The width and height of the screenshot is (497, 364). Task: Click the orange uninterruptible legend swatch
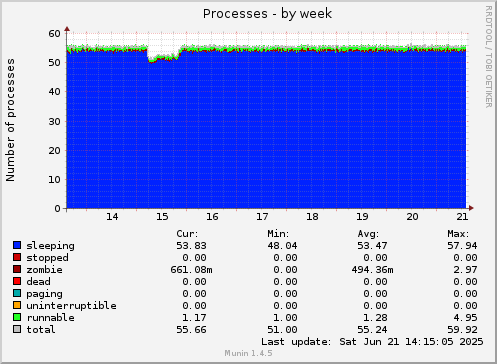click(x=17, y=305)
